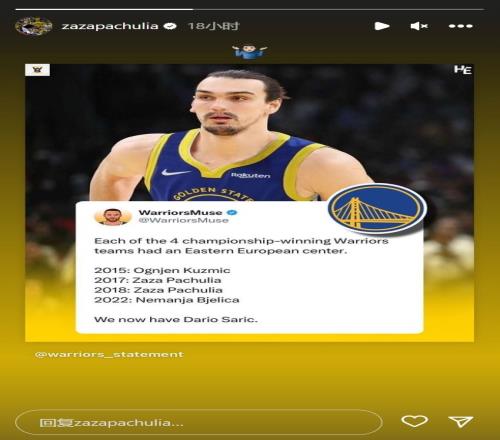Play the story with the play icon
This screenshot has width=500, height=440.
382,26
